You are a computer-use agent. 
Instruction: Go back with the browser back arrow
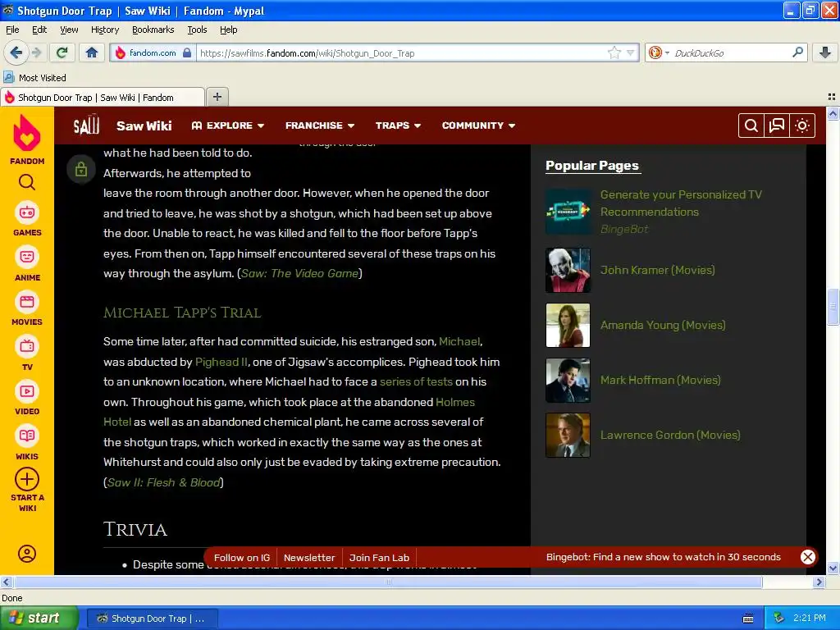(16, 52)
